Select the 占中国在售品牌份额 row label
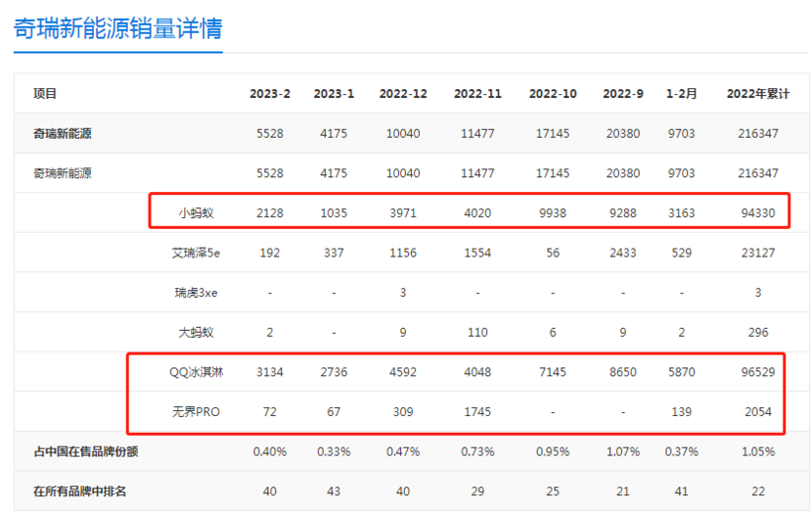The height and width of the screenshot is (514, 812). 86,451
